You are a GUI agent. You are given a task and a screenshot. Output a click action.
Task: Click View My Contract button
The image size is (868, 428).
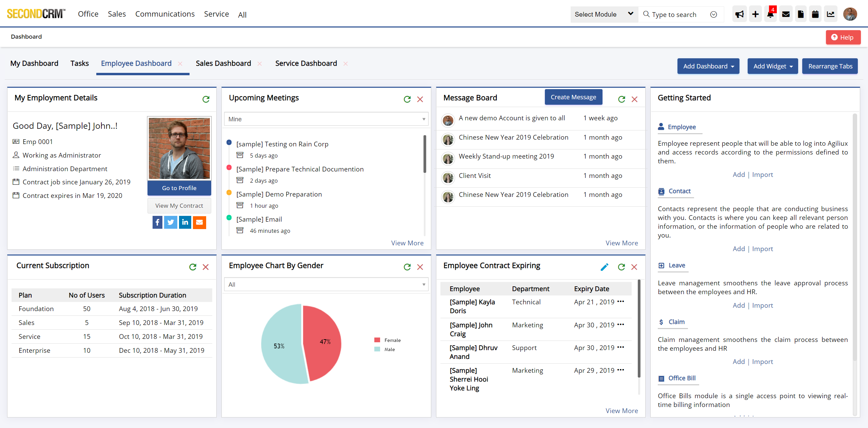click(x=179, y=206)
